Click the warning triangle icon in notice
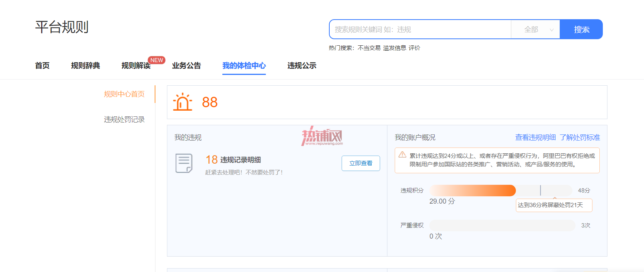 (x=402, y=154)
